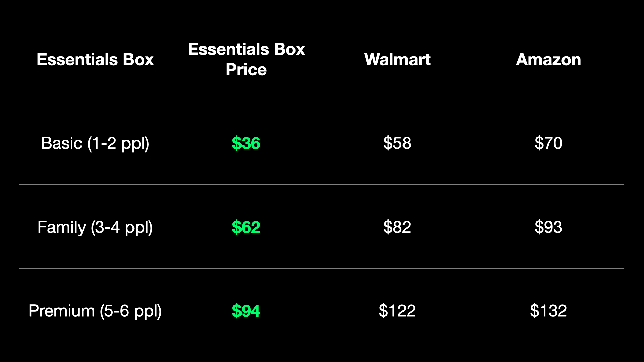The width and height of the screenshot is (644, 362).
Task: Select the Walmart $122 price cell
Action: [x=397, y=311]
